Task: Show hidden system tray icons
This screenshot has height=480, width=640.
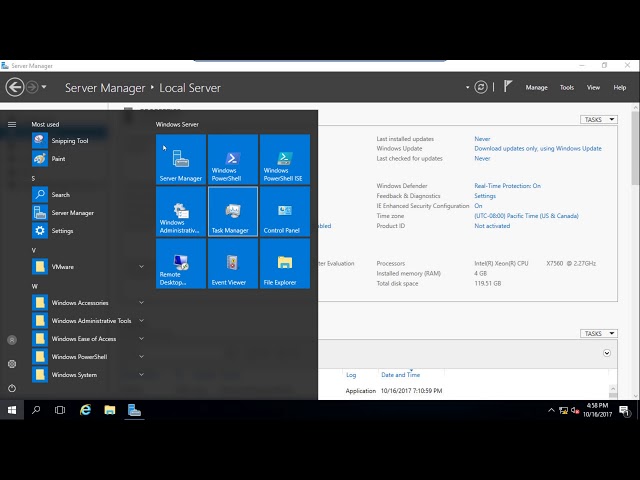Action: 551,410
